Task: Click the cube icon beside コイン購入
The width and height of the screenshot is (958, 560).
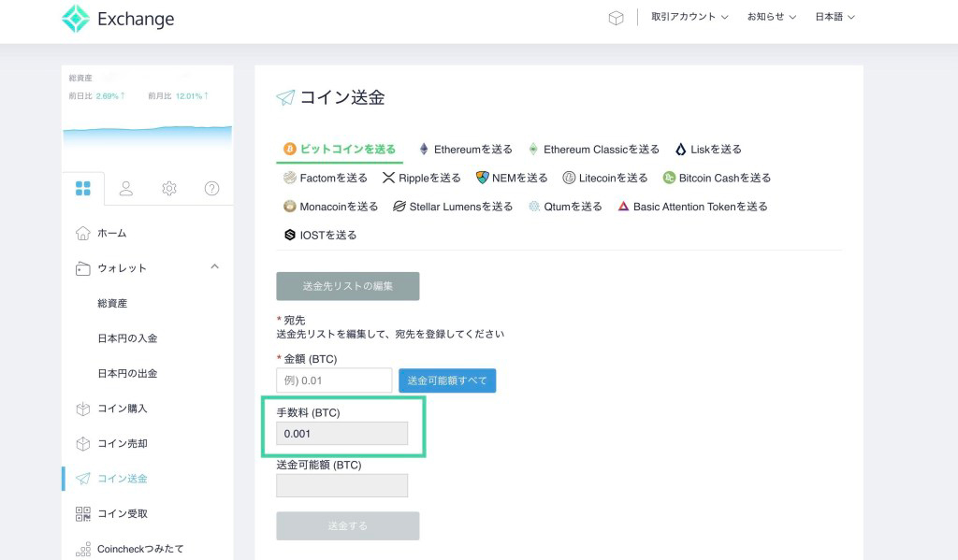Action: click(x=82, y=409)
